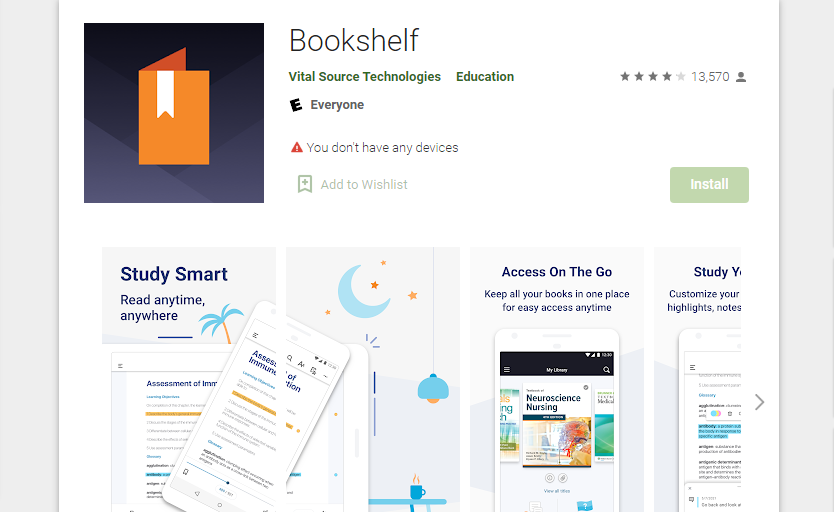
Task: Open the Education category link
Action: pos(485,77)
